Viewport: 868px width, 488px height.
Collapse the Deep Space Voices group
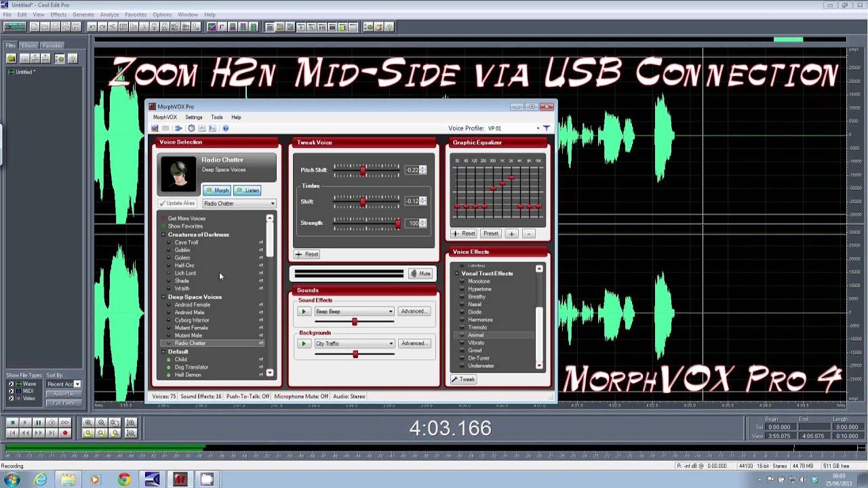click(163, 297)
